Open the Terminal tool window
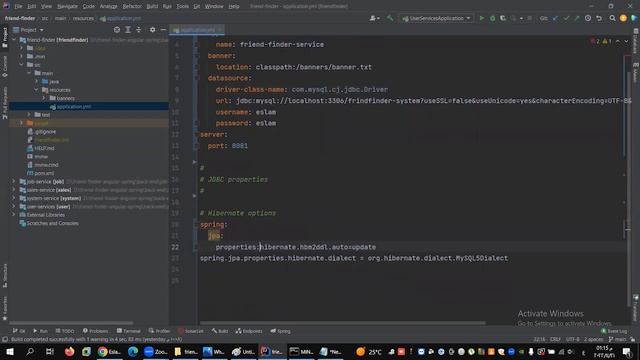The width and height of the screenshot is (640, 360). click(x=129, y=331)
